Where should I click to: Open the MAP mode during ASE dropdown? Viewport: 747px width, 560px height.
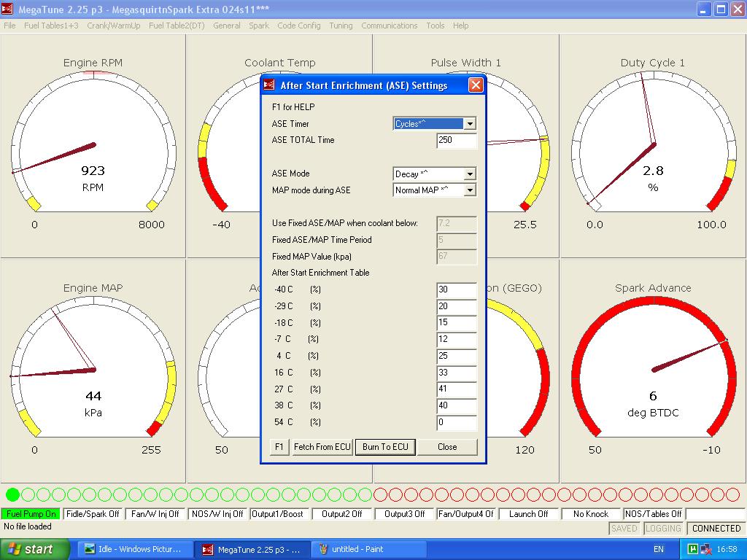coord(470,190)
